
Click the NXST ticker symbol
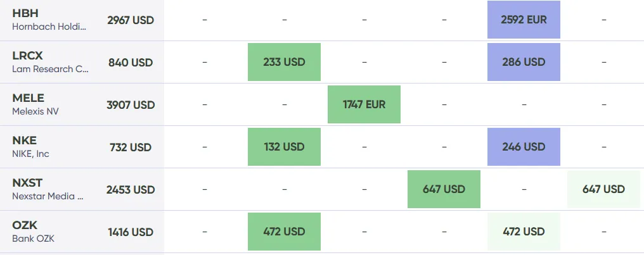click(27, 183)
